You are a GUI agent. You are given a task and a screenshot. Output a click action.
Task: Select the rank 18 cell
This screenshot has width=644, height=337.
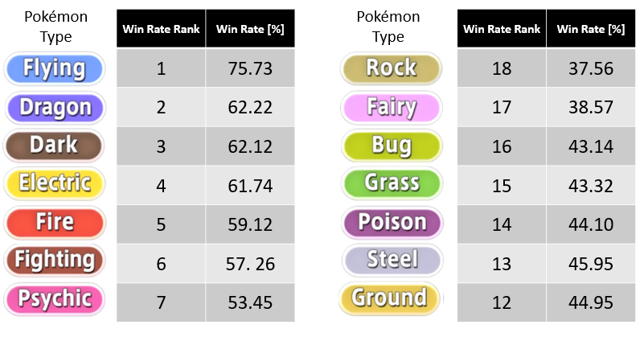tap(501, 68)
